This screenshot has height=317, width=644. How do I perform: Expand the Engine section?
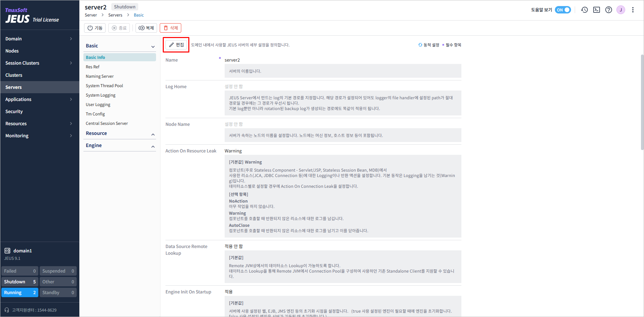(x=153, y=146)
